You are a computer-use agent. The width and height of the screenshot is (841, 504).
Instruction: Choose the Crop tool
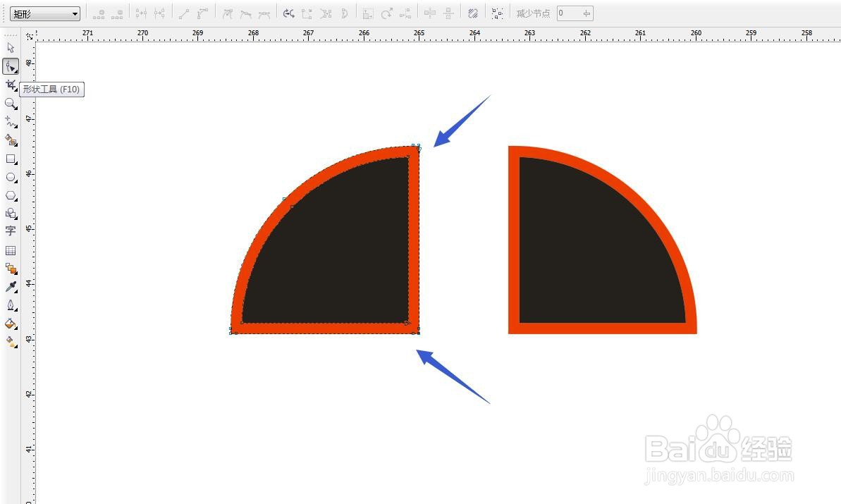click(11, 85)
